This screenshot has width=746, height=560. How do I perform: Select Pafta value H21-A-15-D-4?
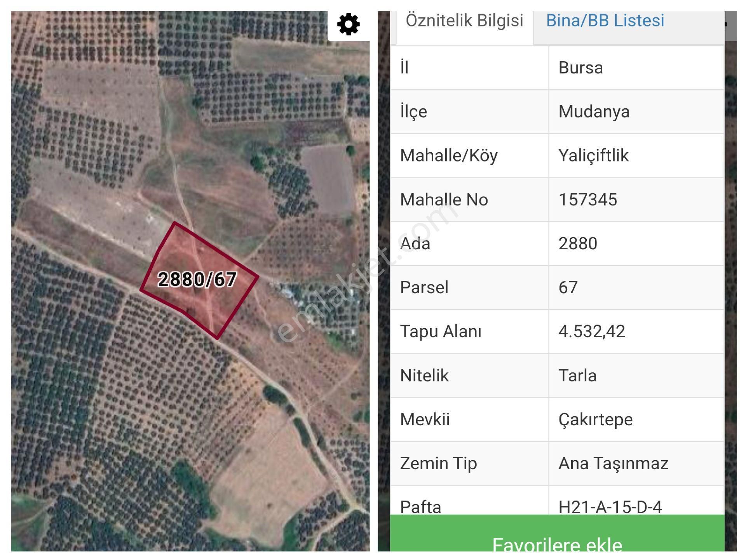click(610, 506)
